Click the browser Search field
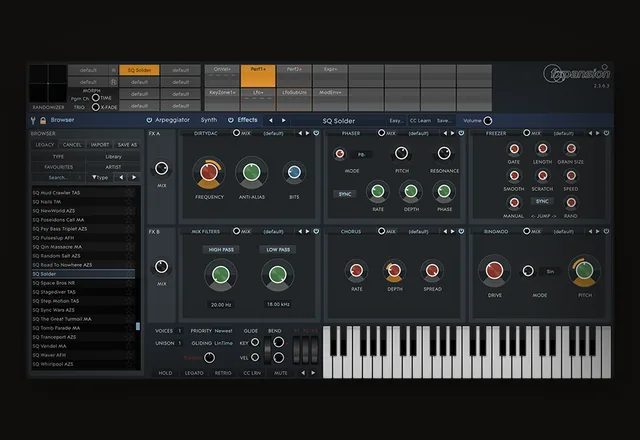 [58, 178]
